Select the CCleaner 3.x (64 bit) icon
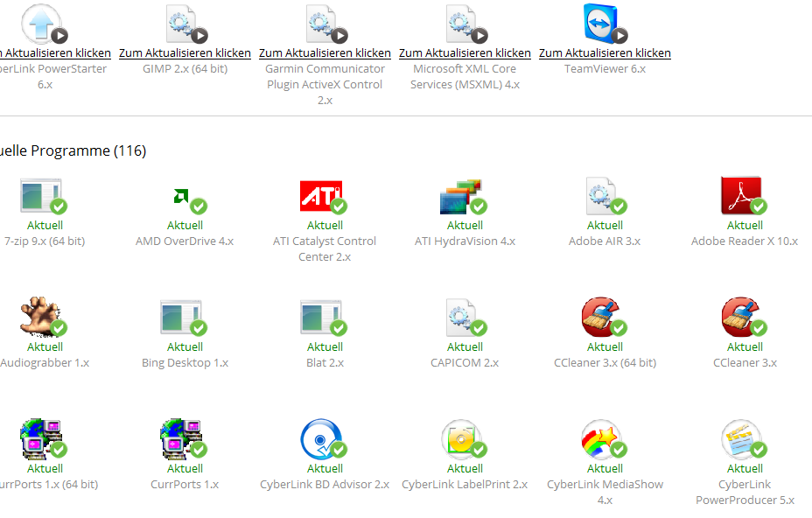 tap(602, 318)
